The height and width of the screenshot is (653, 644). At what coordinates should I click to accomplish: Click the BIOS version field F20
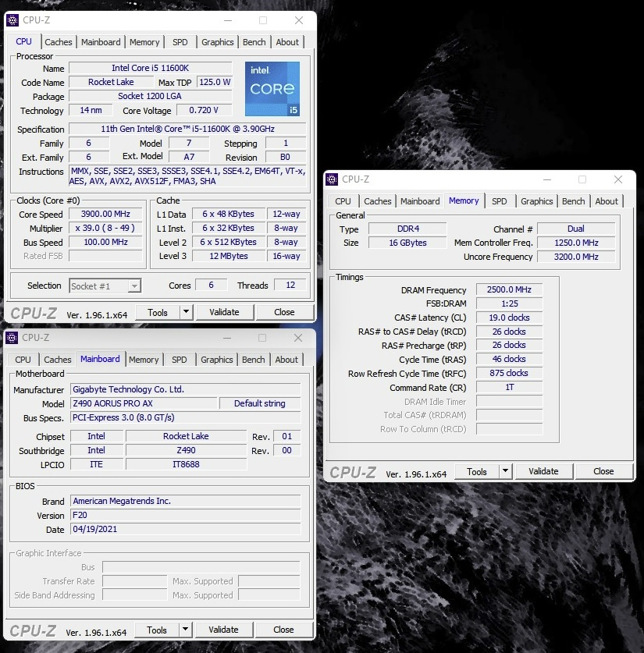pyautogui.click(x=186, y=515)
